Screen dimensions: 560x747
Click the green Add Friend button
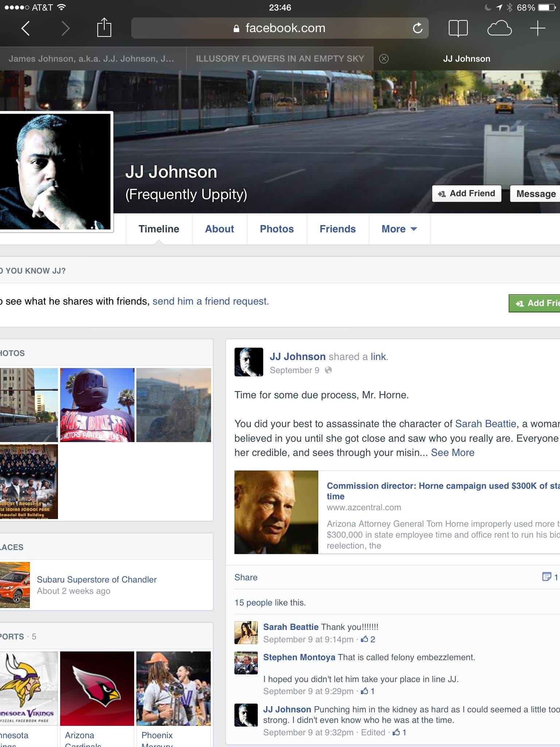point(534,303)
